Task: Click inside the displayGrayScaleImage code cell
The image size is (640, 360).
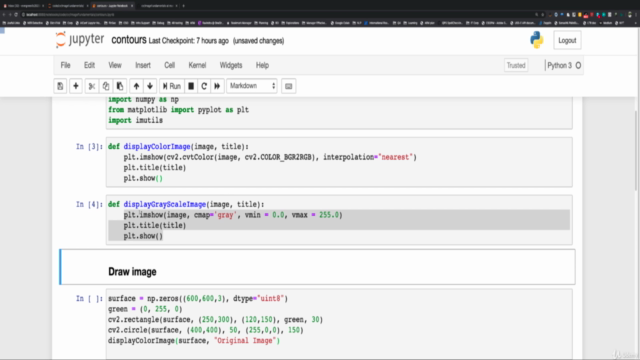Action: 339,220
